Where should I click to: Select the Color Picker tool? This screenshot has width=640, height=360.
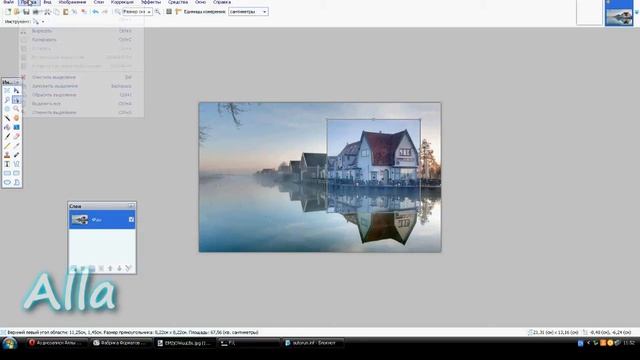[16, 146]
